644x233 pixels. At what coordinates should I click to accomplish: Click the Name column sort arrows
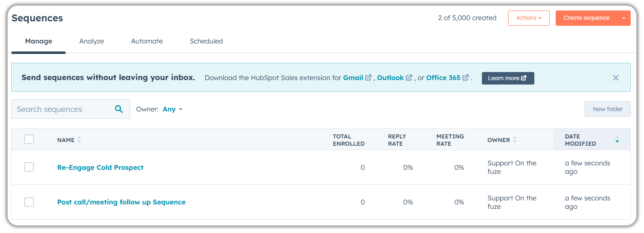click(x=79, y=140)
